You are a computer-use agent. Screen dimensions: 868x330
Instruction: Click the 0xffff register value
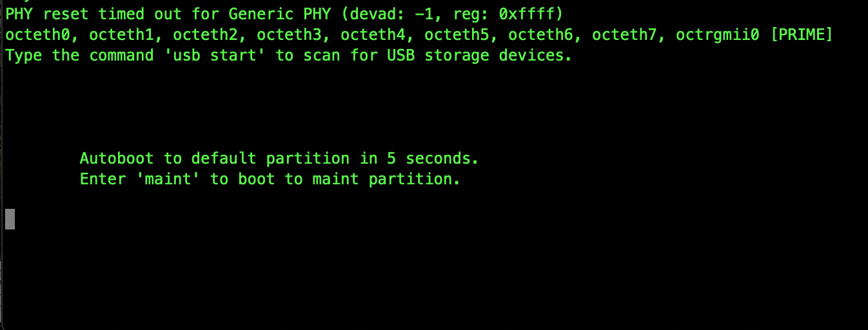pos(527,14)
